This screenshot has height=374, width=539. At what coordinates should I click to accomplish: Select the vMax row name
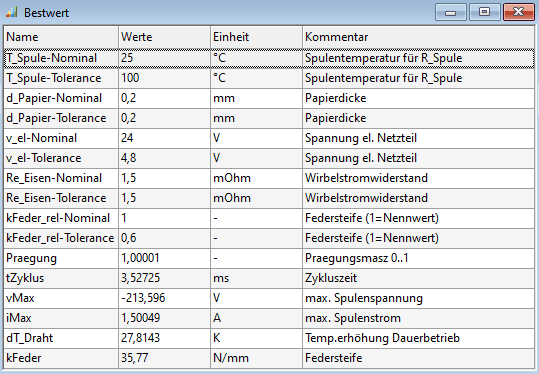pyautogui.click(x=20, y=298)
